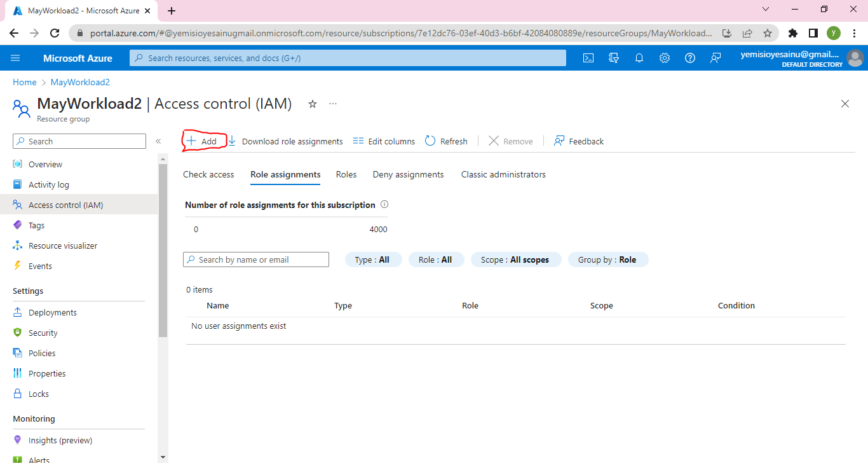Image resolution: width=868 pixels, height=463 pixels.
Task: Open Cloud Shell from the top bar
Action: (x=588, y=58)
